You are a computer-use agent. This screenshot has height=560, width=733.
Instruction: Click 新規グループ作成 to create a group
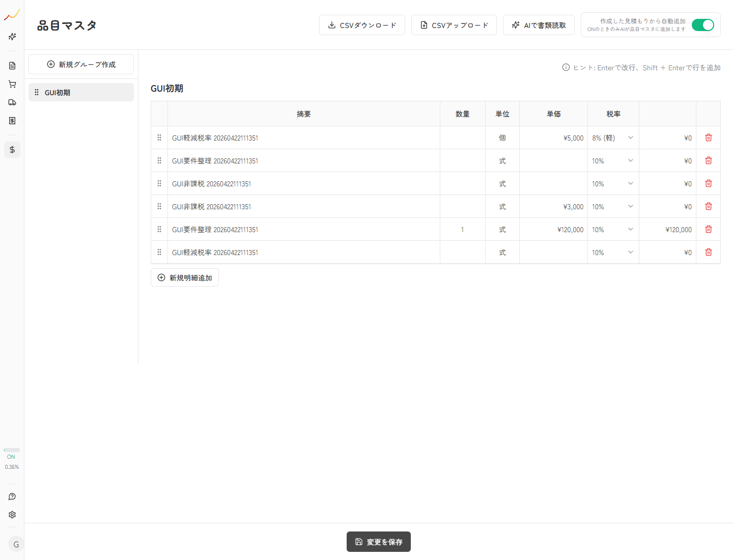81,64
